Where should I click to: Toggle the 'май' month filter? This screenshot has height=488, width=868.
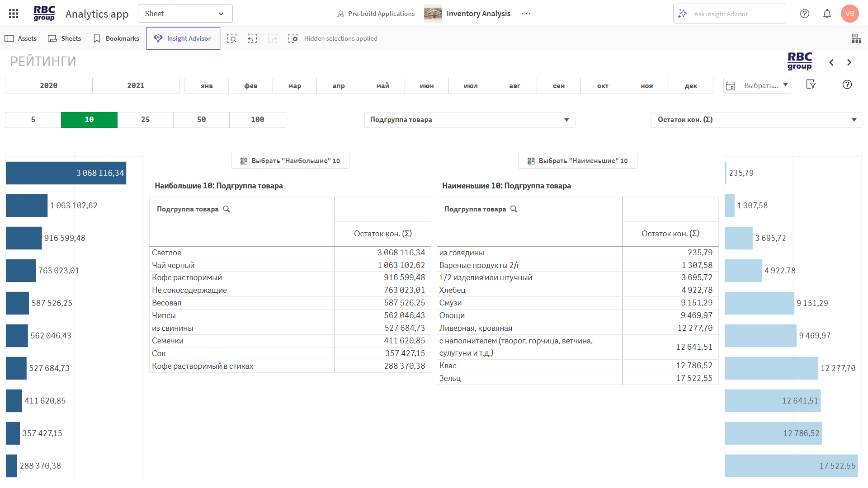click(382, 85)
